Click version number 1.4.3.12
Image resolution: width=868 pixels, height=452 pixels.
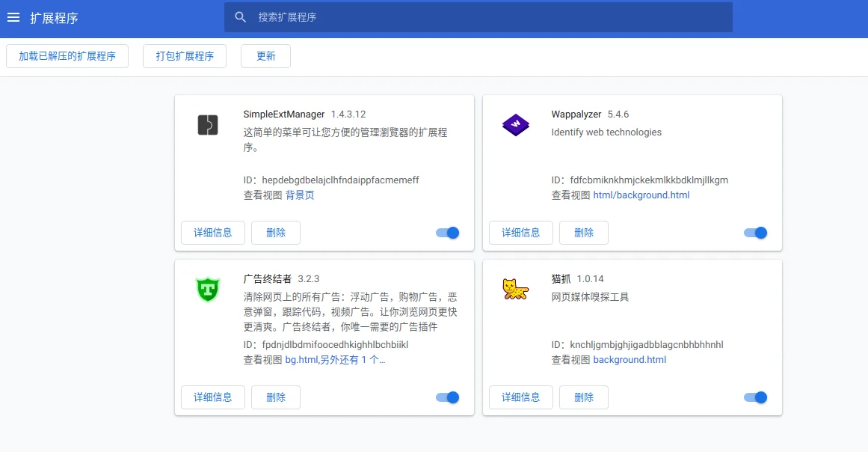pyautogui.click(x=348, y=114)
